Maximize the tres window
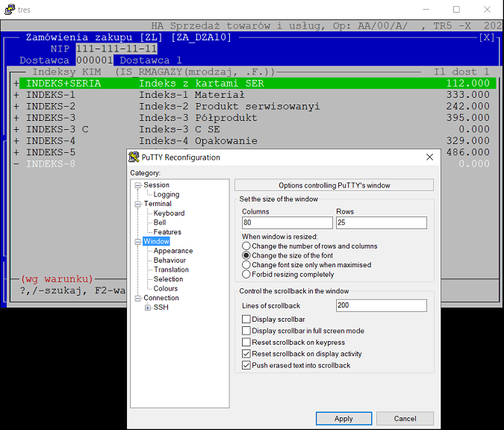Viewport: 504px width, 430px height. click(x=456, y=9)
